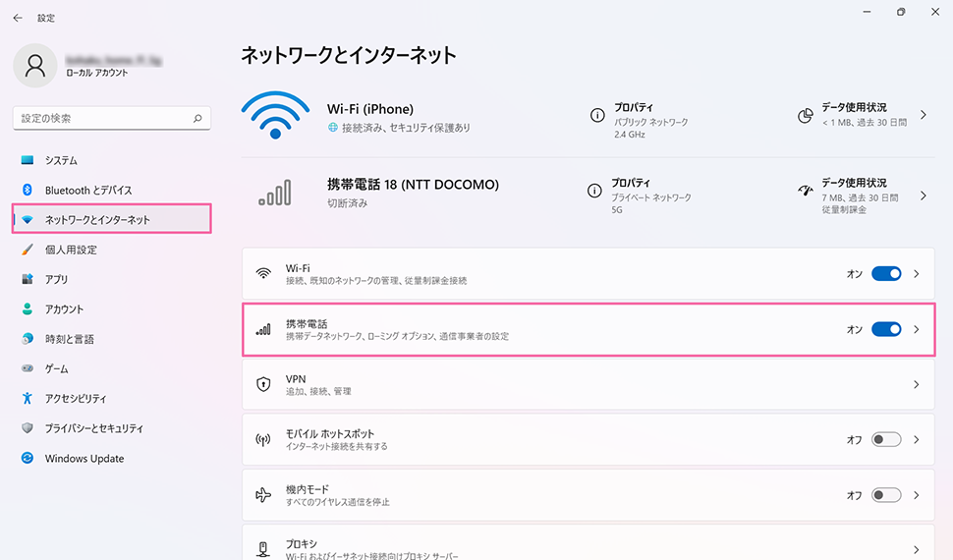
Task: Select Windows Update in the sidebar
Action: [84, 459]
